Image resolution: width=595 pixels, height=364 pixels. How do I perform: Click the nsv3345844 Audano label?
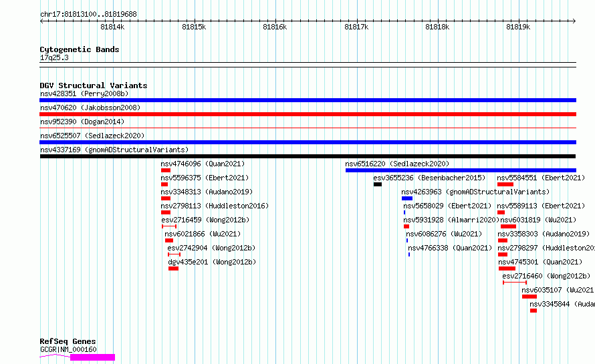click(x=562, y=304)
